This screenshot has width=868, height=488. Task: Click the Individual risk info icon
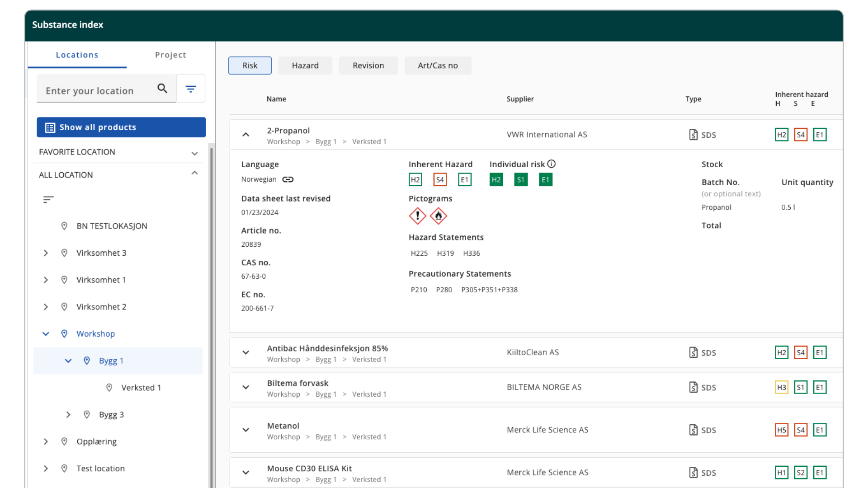(552, 164)
